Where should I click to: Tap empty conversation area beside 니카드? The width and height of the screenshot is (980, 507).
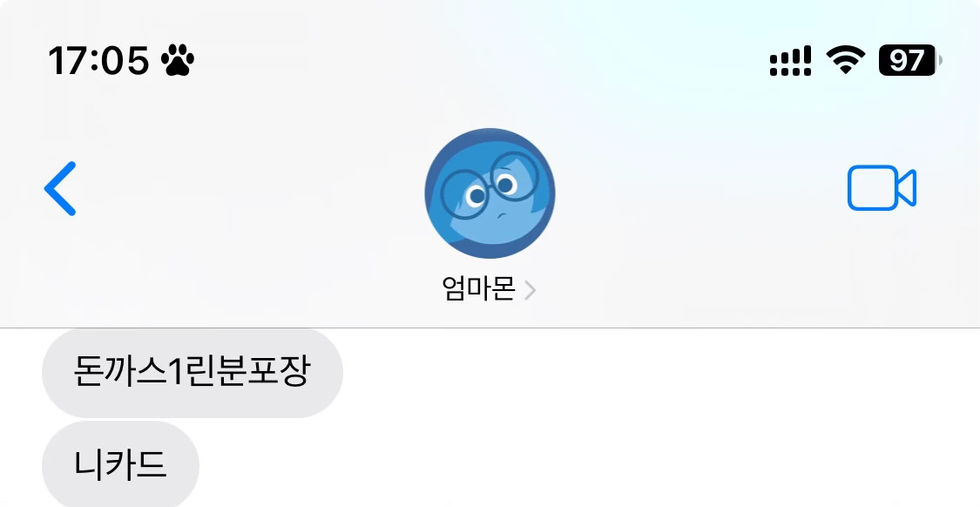coord(587,464)
